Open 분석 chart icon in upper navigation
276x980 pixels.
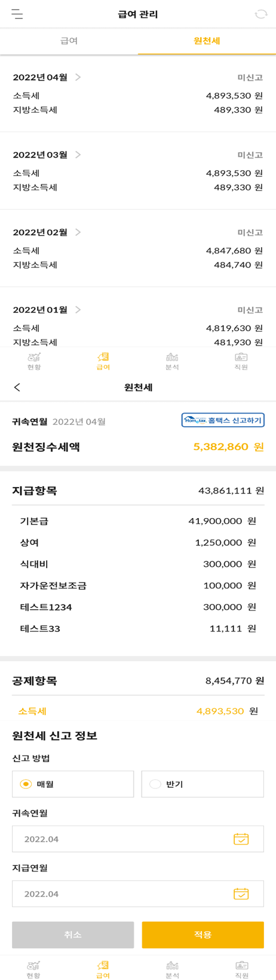click(x=172, y=361)
